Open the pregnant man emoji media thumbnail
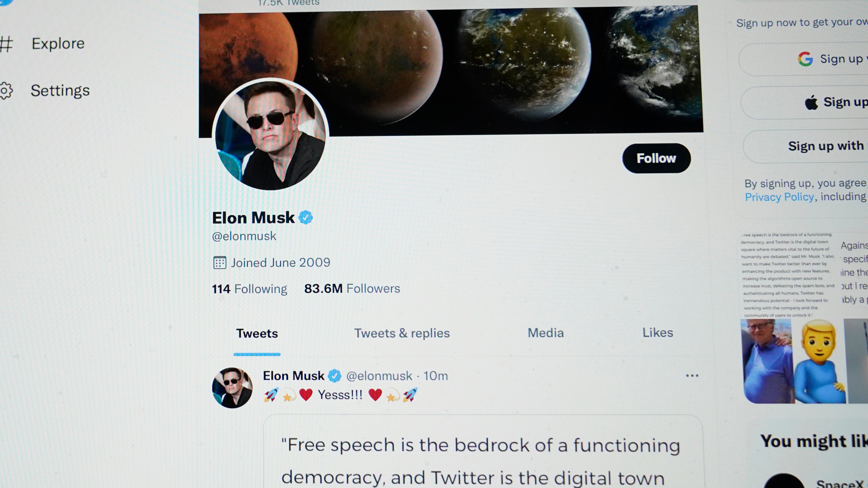868x488 pixels. click(820, 361)
